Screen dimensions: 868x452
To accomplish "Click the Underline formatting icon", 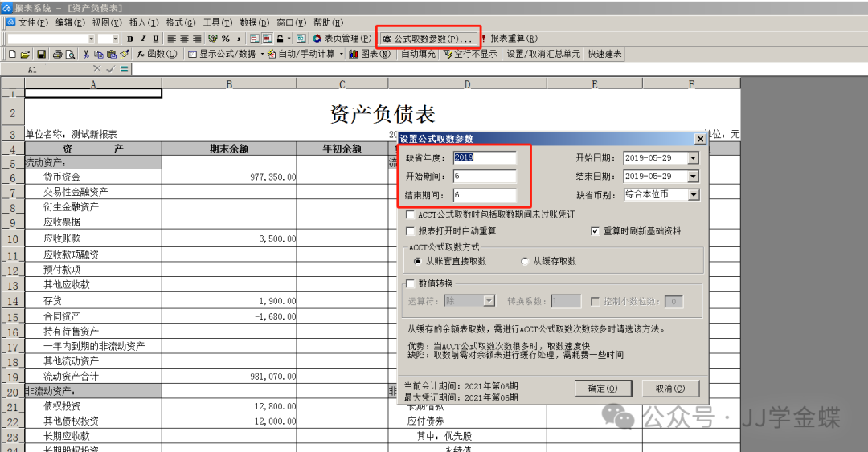I will pyautogui.click(x=154, y=39).
